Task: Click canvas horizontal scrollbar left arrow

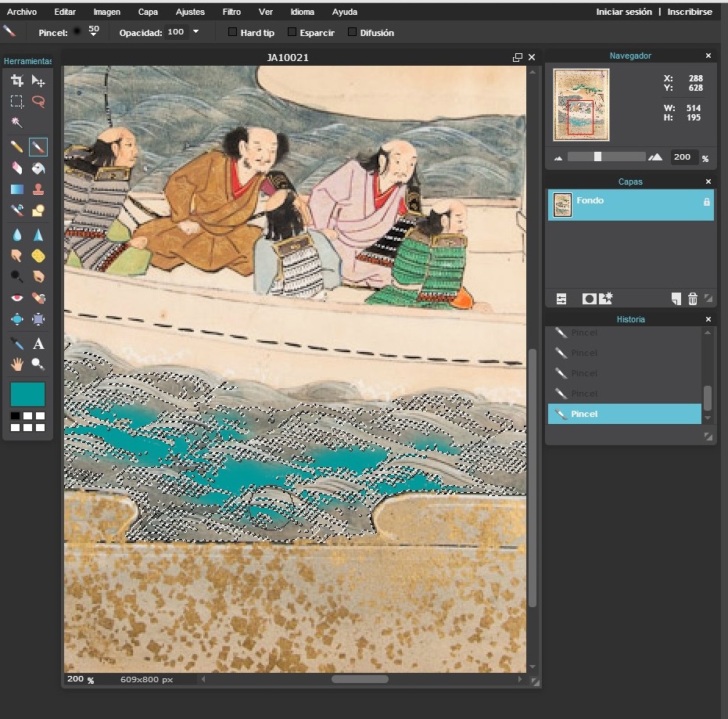Action: point(203,679)
